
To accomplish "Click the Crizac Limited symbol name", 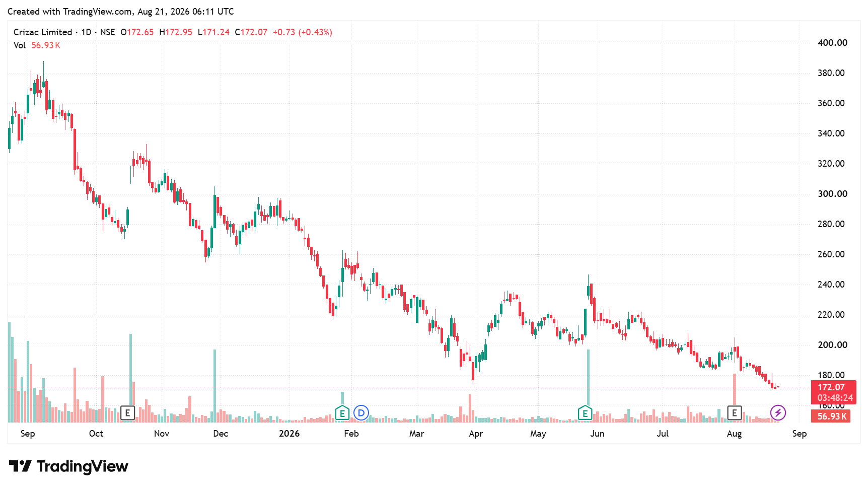I will pyautogui.click(x=43, y=32).
